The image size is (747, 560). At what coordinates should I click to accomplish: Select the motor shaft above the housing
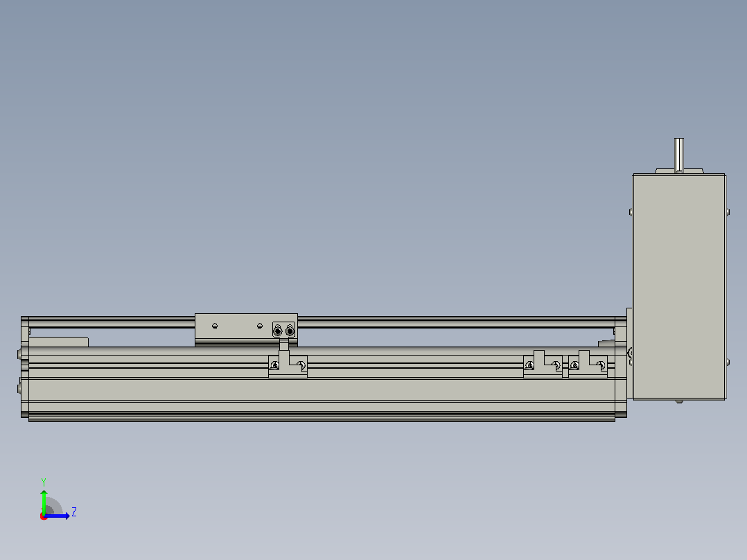pos(679,155)
